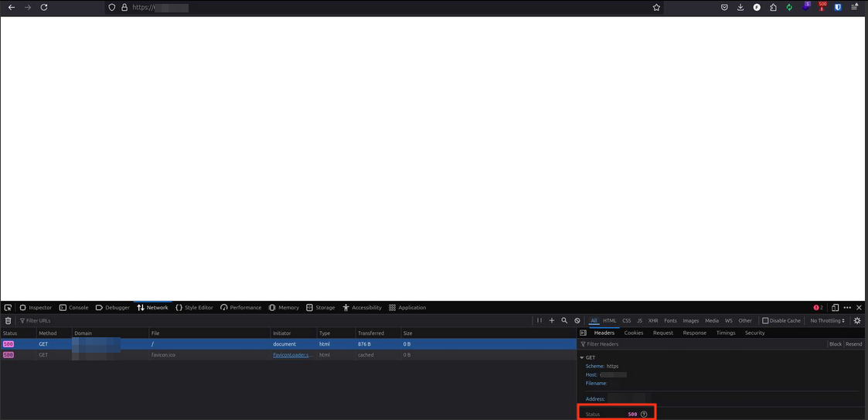The width and height of the screenshot is (868, 420).
Task: Open the Status 500 help question-mark icon
Action: [x=644, y=415]
